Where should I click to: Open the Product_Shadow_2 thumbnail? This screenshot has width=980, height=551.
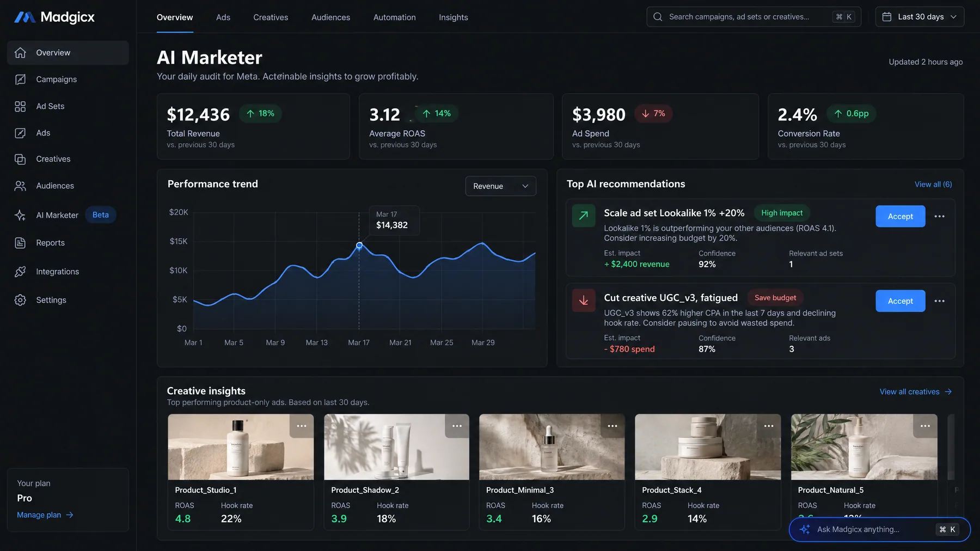click(396, 447)
